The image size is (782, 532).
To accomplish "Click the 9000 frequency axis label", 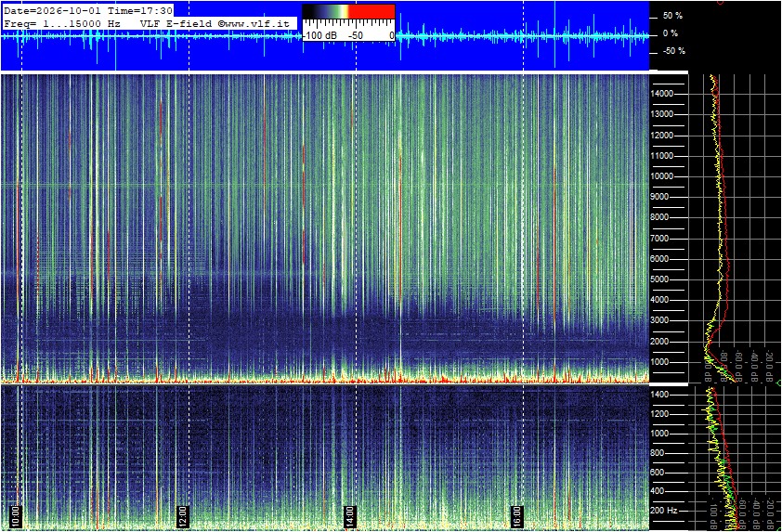I will click(x=659, y=197).
